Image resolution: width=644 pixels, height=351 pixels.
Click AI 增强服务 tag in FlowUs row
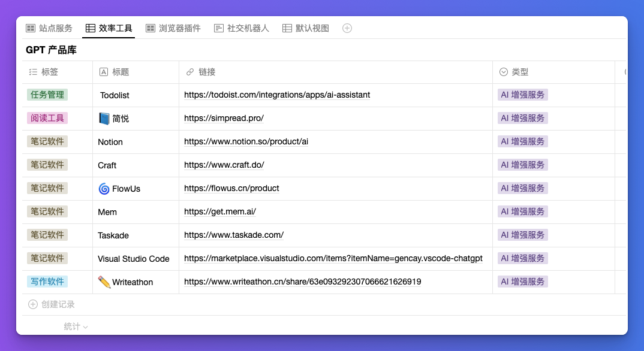(522, 188)
